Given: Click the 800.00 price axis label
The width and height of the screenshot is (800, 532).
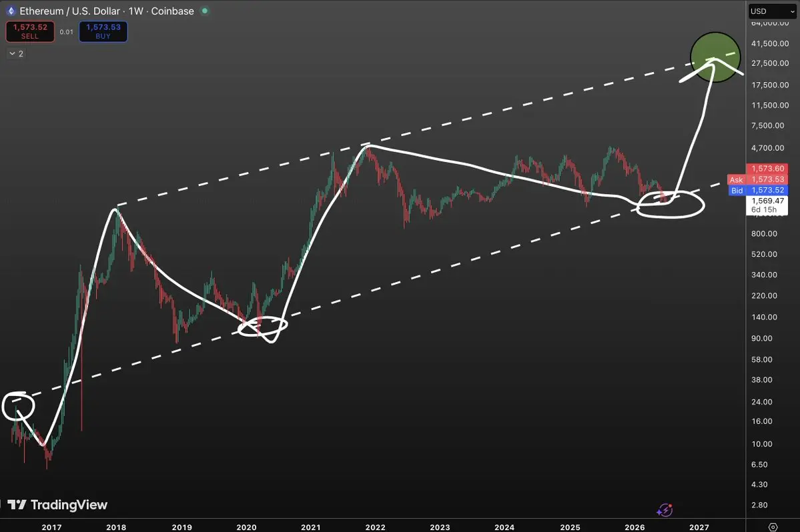Looking at the screenshot, I should pos(764,233).
